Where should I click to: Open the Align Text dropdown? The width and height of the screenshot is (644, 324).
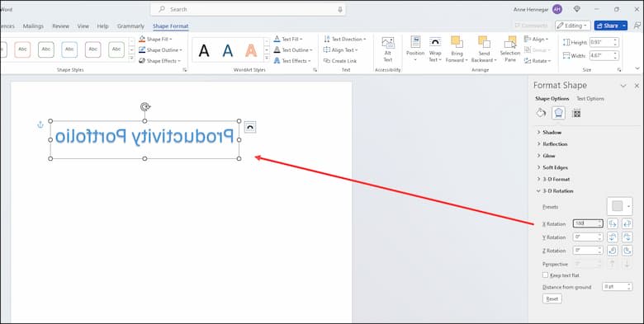click(340, 50)
